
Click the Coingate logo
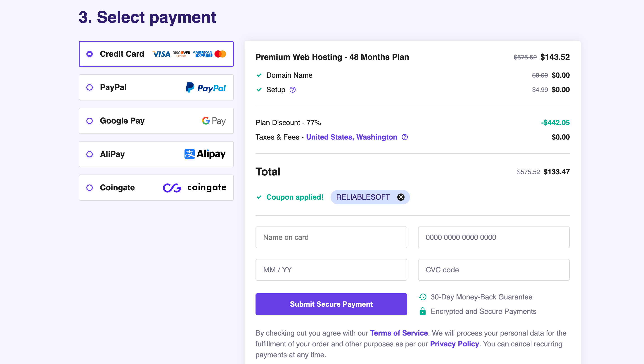(194, 187)
